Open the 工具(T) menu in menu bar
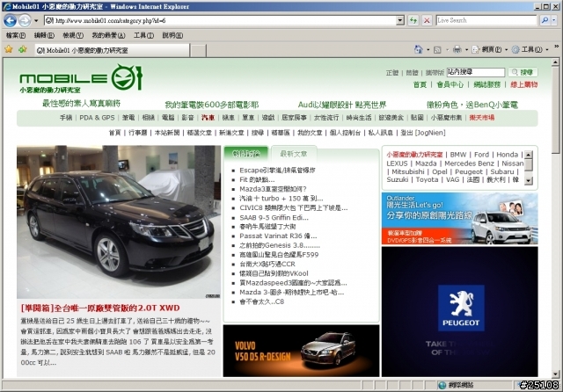The height and width of the screenshot is (392, 563). [143, 35]
